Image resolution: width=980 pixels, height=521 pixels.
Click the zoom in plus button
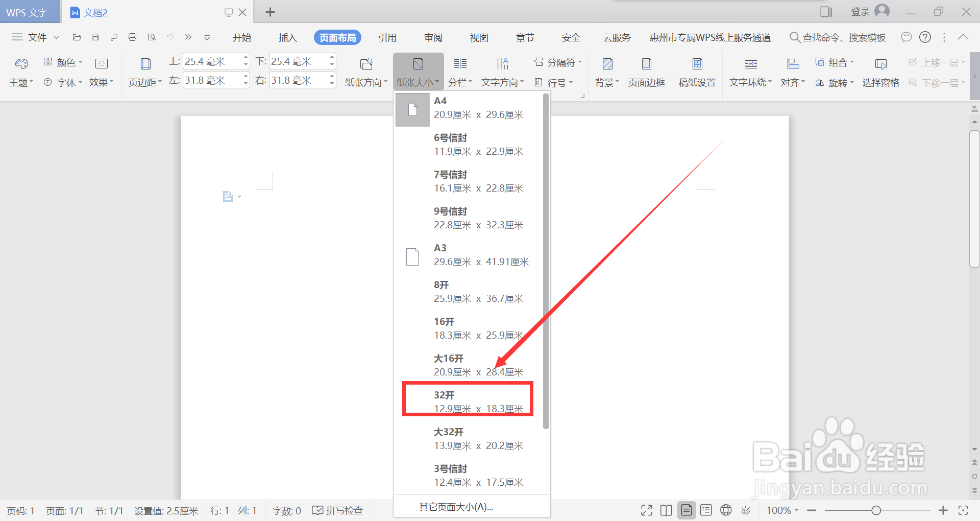(x=943, y=510)
